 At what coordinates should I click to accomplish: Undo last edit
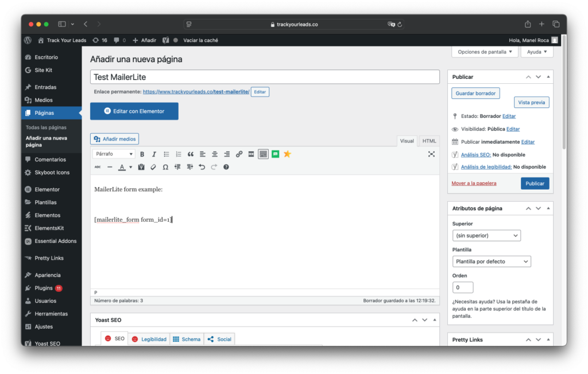(202, 167)
